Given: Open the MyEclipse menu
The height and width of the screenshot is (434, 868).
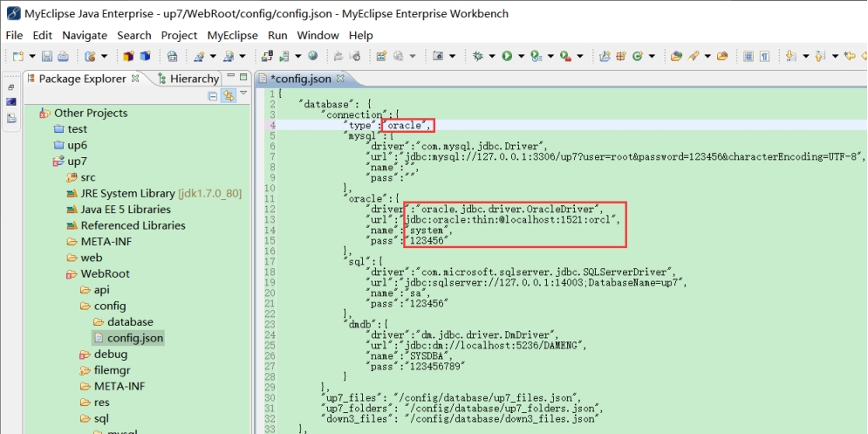Looking at the screenshot, I should 233,35.
